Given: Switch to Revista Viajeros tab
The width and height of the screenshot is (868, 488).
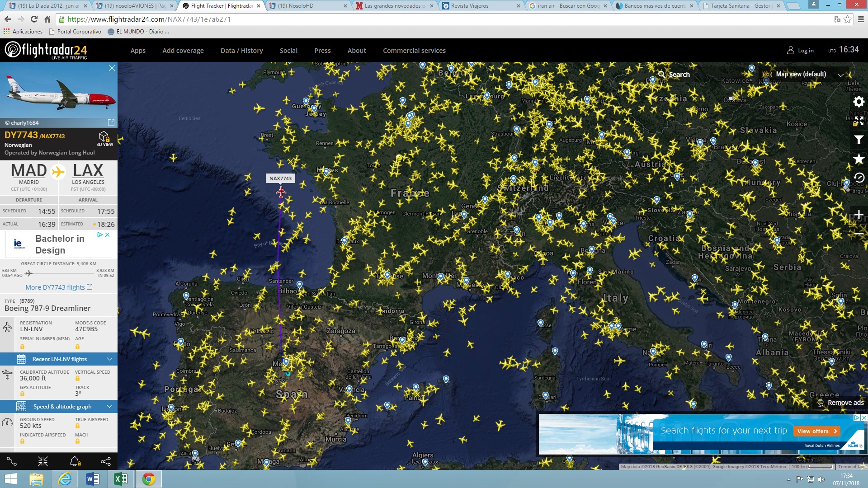Looking at the screenshot, I should click(481, 6).
